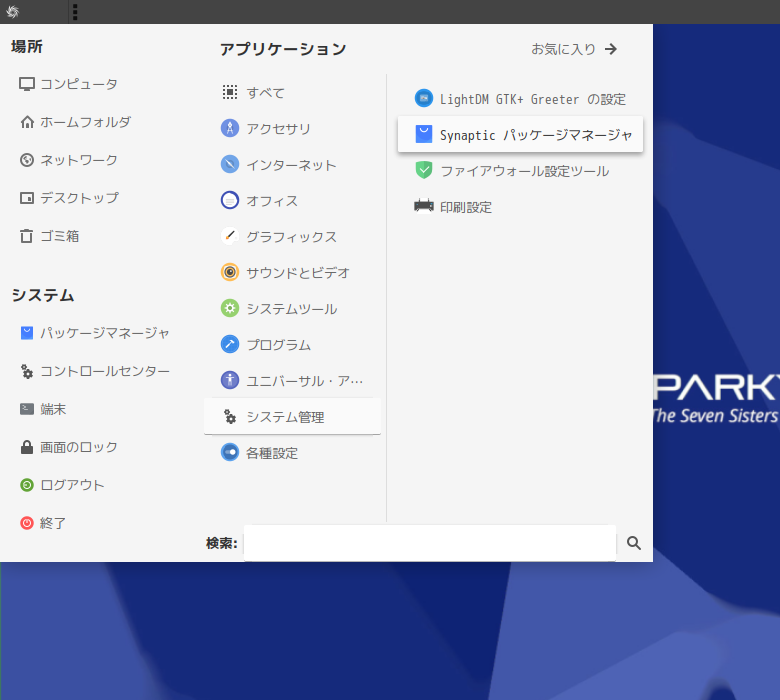
Task: Open the インターネット category label
Action: (292, 165)
